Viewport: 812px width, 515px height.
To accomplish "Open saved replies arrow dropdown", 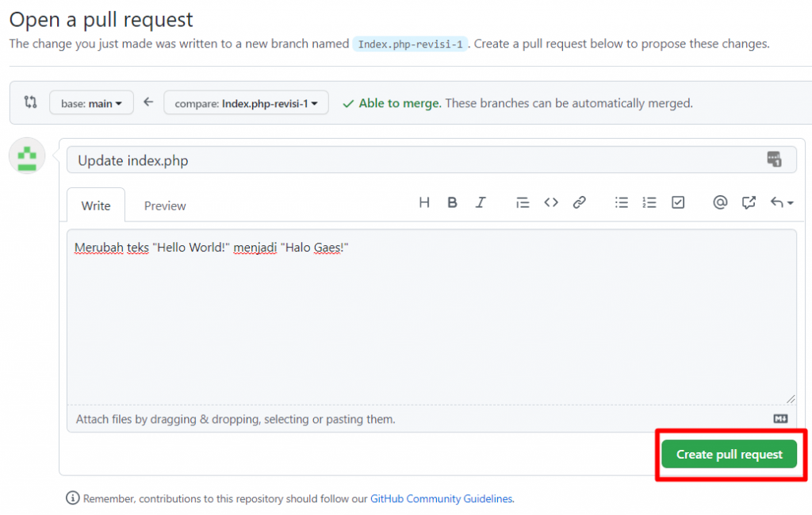I will (781, 202).
